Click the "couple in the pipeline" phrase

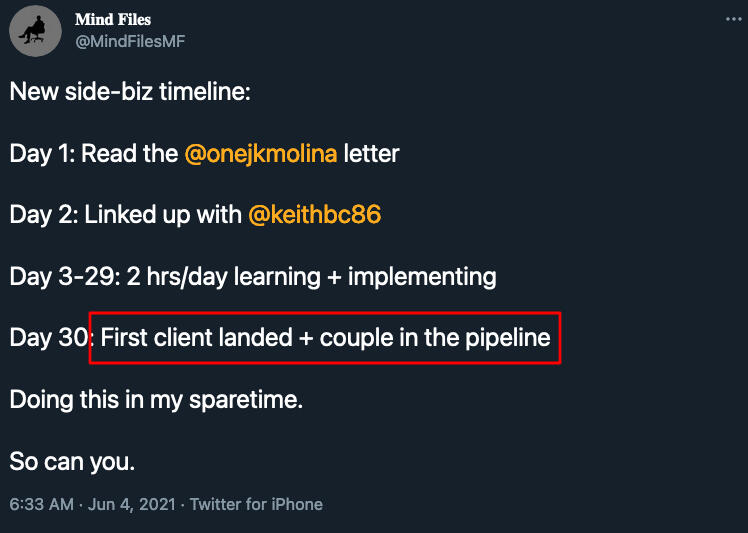[x=436, y=337]
